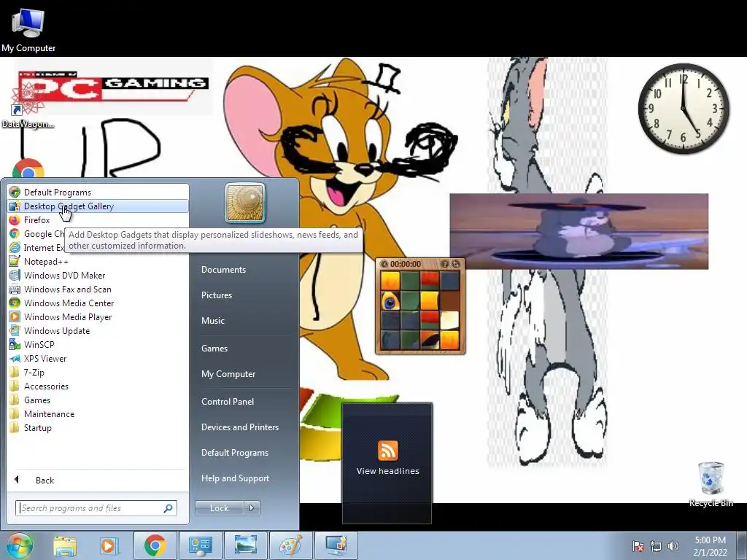Launch Desktop Gadget Gallery
Image resolution: width=747 pixels, height=560 pixels.
(x=98, y=206)
